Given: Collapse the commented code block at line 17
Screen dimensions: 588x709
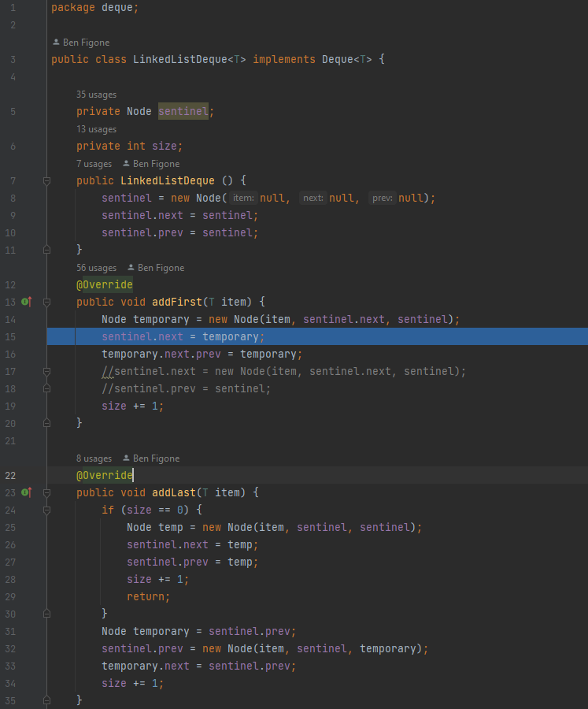Looking at the screenshot, I should click(46, 372).
